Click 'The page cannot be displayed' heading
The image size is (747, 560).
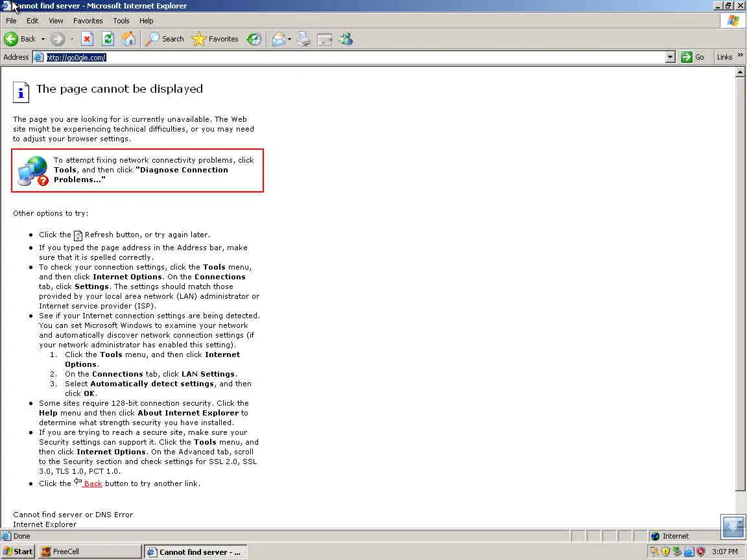[119, 89]
